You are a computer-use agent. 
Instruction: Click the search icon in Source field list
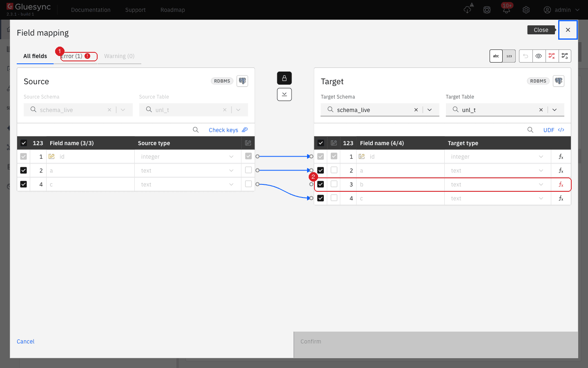click(196, 130)
